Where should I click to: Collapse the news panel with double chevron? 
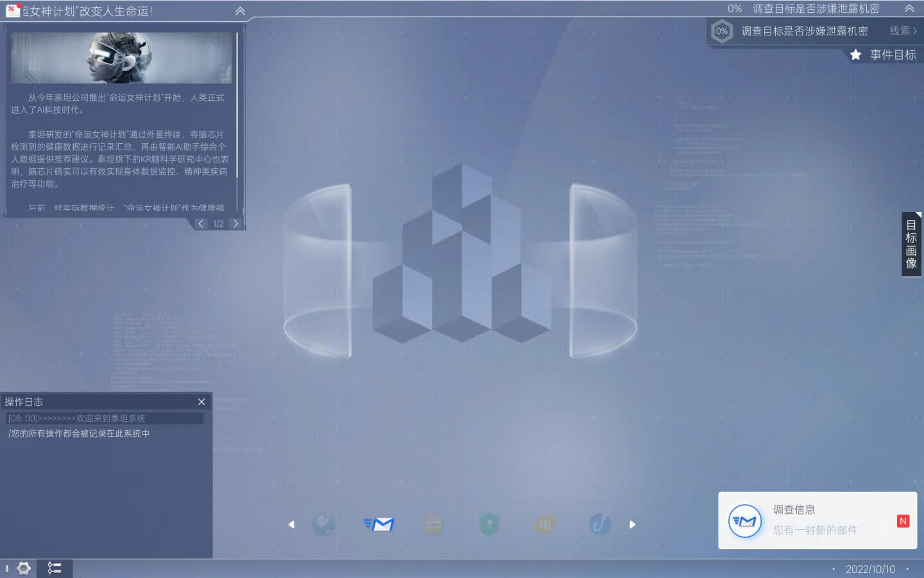coord(240,11)
